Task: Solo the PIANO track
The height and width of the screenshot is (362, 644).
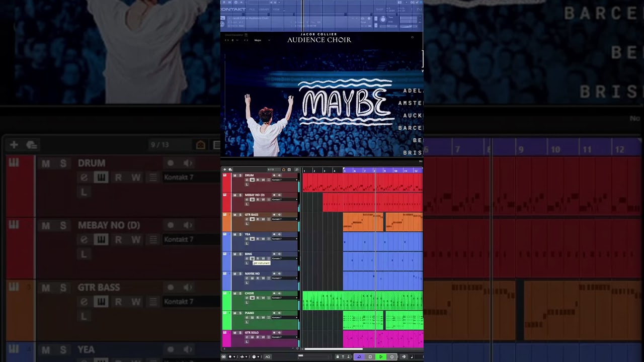Action: [240, 313]
